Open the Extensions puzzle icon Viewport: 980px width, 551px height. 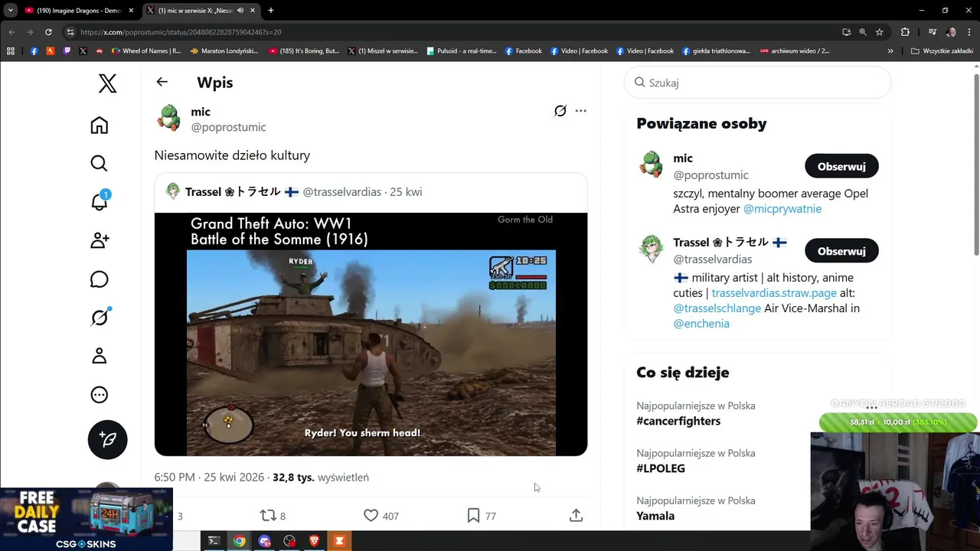tap(905, 32)
